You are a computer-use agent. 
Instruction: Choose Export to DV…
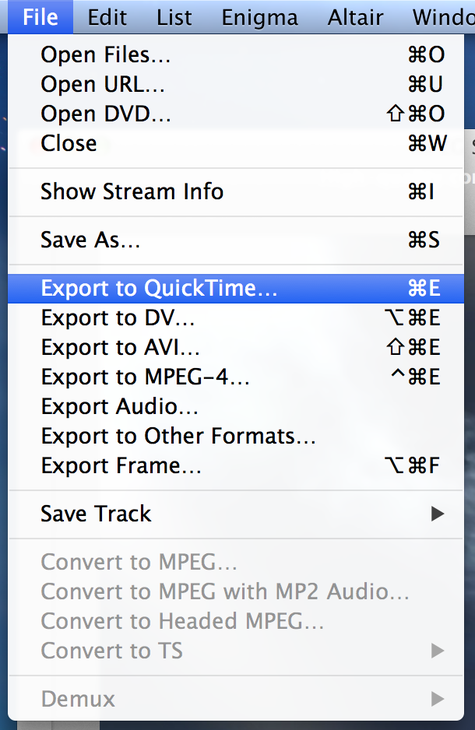click(236, 318)
